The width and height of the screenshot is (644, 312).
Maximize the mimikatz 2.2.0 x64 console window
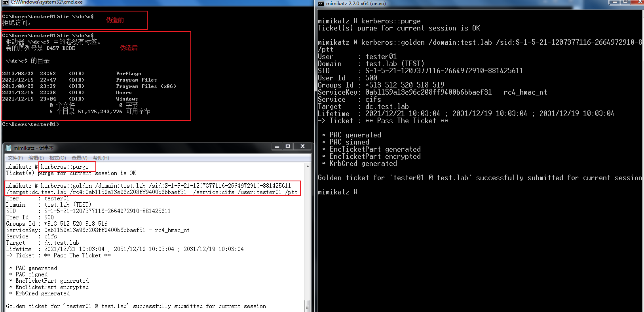(x=625, y=2)
